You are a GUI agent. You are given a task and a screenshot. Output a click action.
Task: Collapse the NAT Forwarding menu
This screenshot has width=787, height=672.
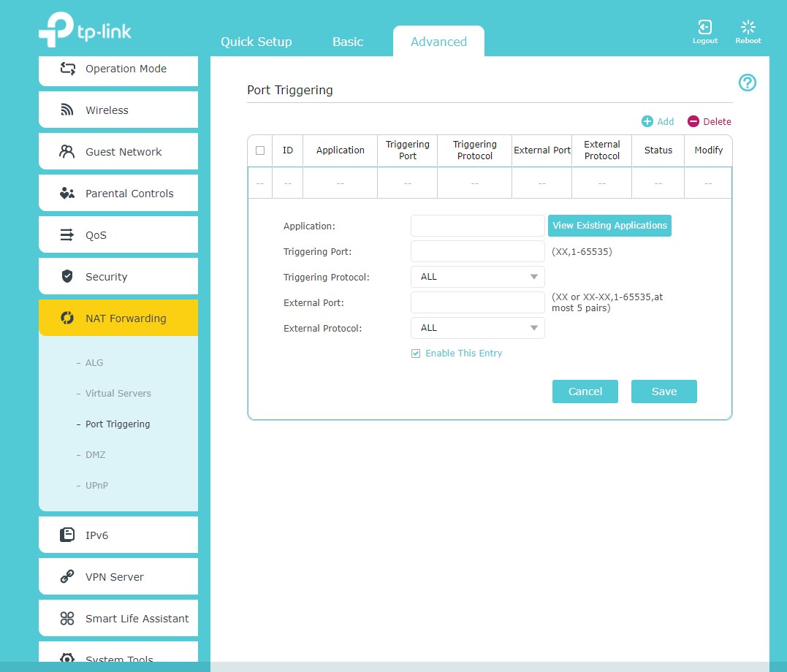click(x=118, y=318)
